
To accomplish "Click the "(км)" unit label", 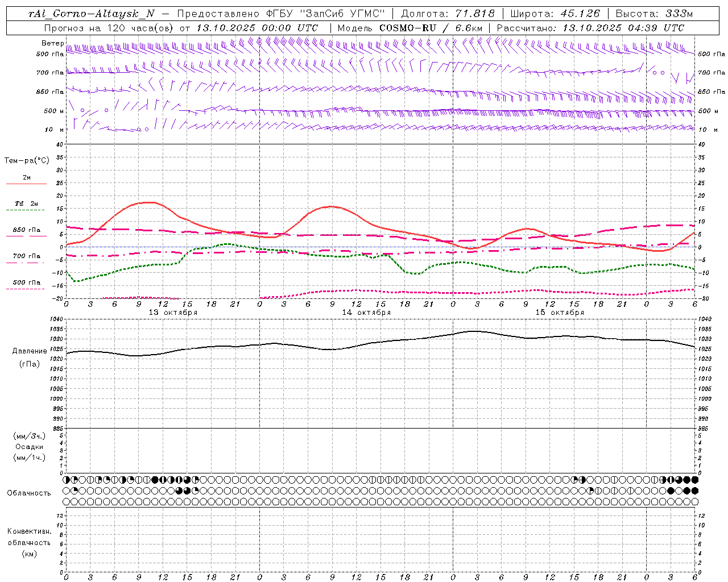I will [x=29, y=554].
